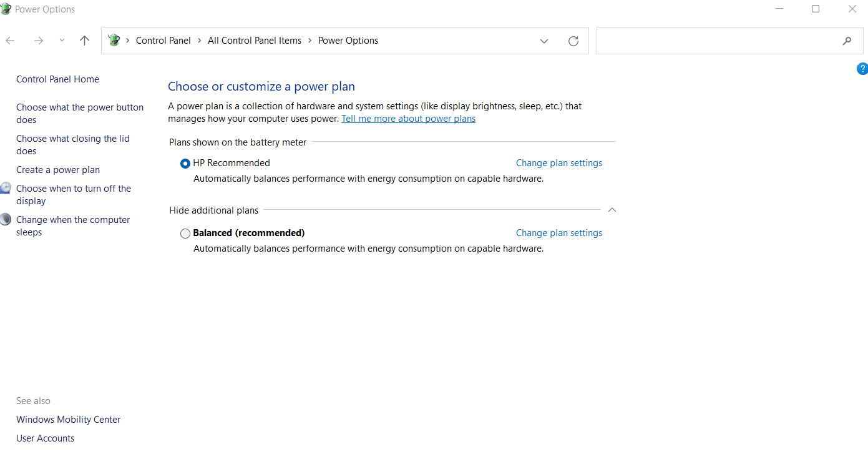Image resolution: width=868 pixels, height=454 pixels.
Task: Click the Up one level arrow
Action: coord(84,40)
